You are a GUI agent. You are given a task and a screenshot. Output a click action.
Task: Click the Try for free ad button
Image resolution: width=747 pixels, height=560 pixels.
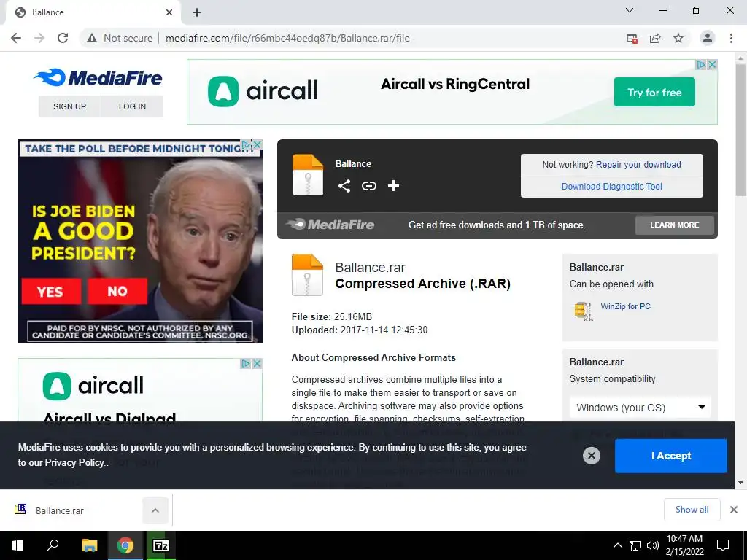point(654,92)
